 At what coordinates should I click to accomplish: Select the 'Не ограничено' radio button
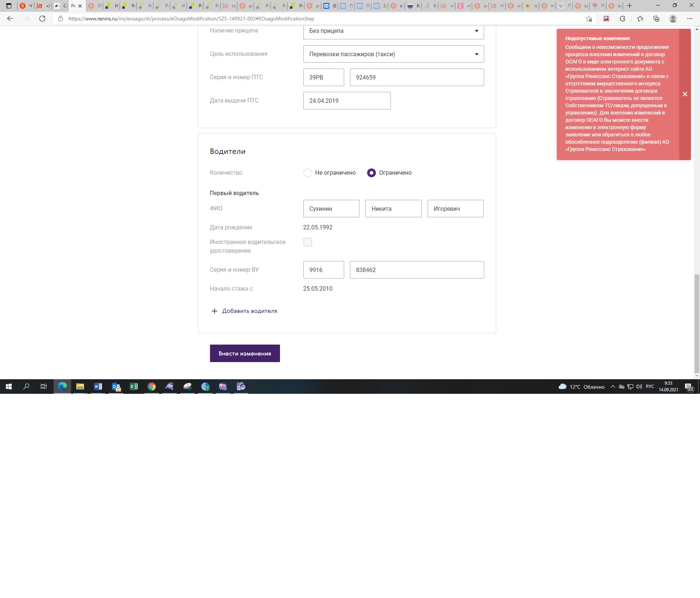coord(308,173)
